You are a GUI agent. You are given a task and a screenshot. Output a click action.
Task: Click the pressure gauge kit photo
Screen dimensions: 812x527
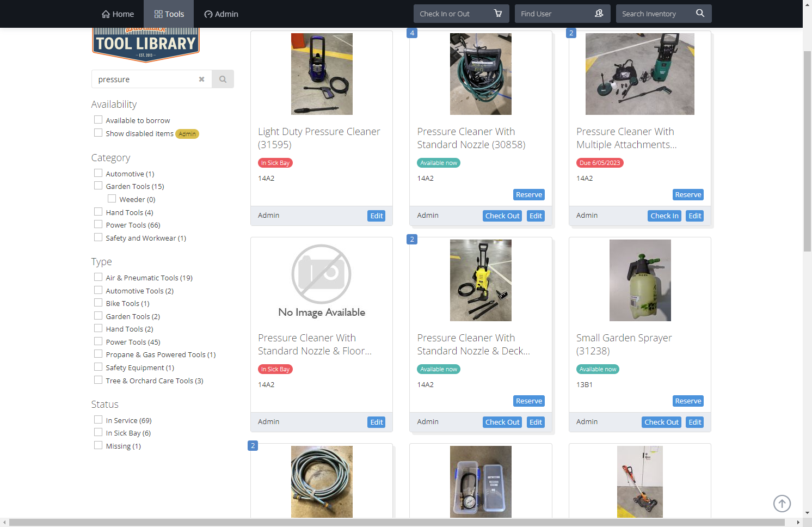click(481, 482)
